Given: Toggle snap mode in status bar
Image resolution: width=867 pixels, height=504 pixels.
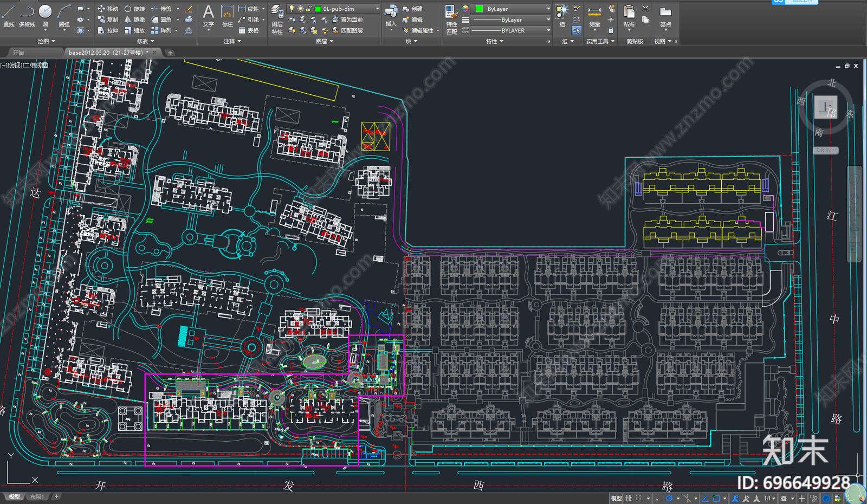Looking at the screenshot, I should coord(639,498).
